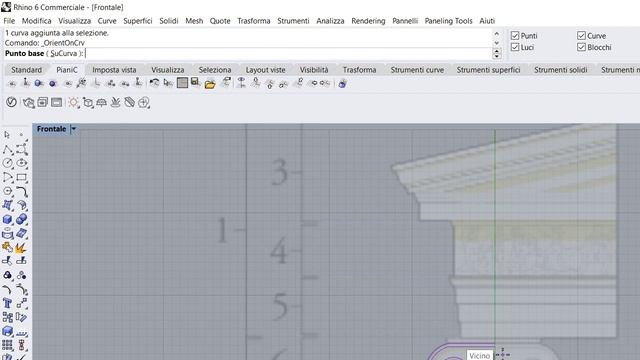
Task: Click command history scroll up arrow
Action: [x=497, y=33]
